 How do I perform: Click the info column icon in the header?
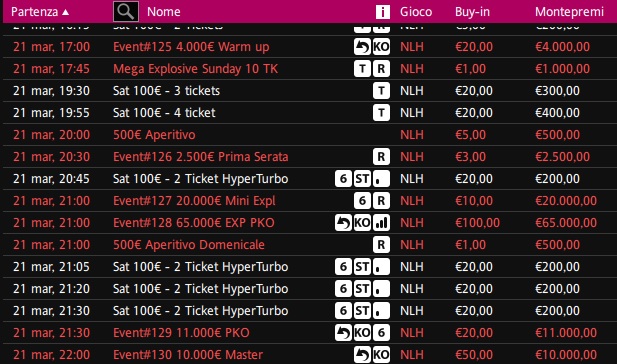[382, 12]
